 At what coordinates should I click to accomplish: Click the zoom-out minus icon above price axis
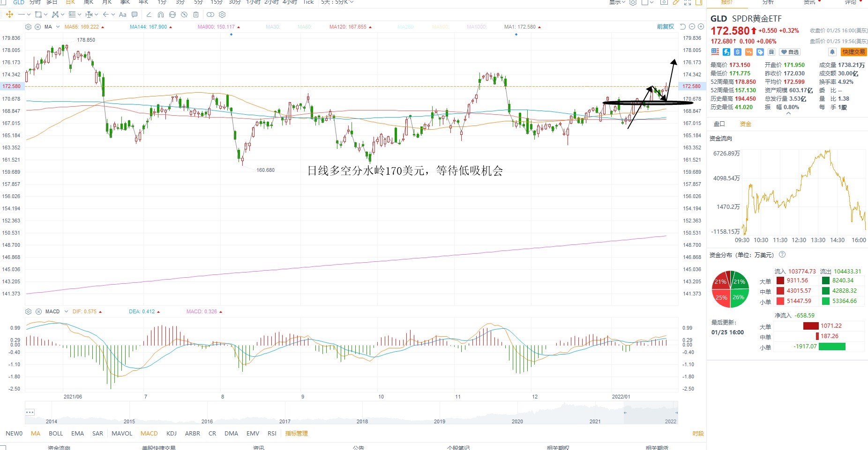click(691, 27)
